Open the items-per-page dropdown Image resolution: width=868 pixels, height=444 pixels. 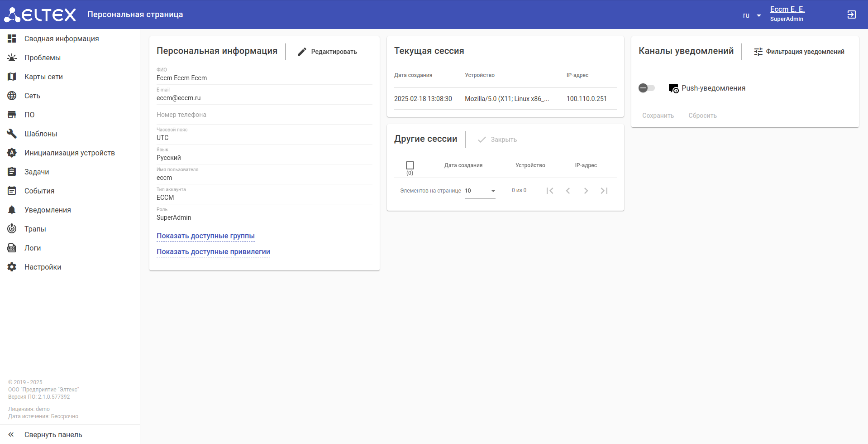coord(480,191)
